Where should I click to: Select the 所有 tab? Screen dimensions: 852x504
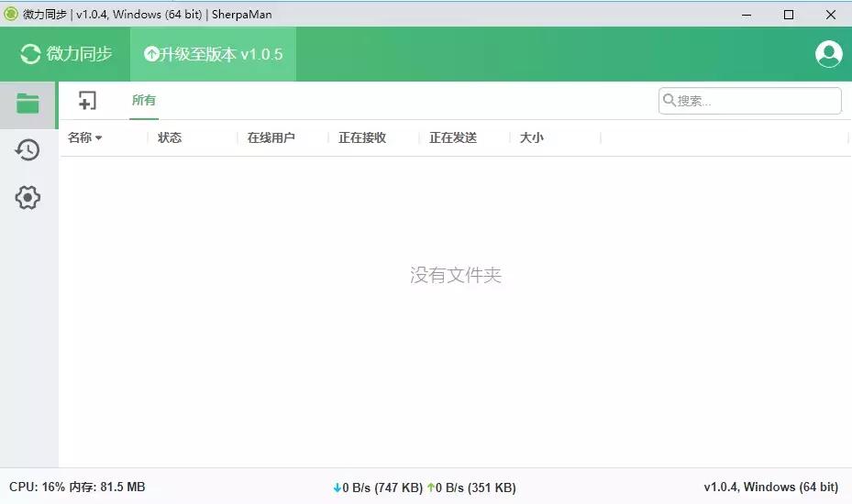click(144, 100)
